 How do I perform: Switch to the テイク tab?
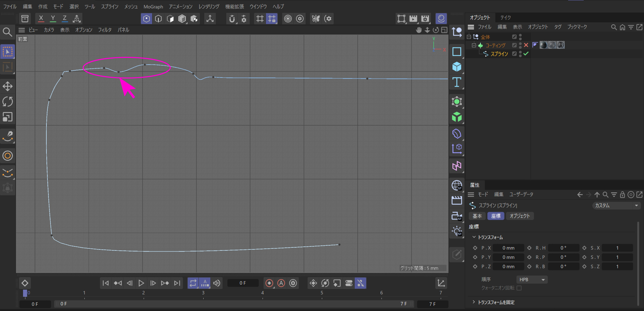[x=505, y=18]
